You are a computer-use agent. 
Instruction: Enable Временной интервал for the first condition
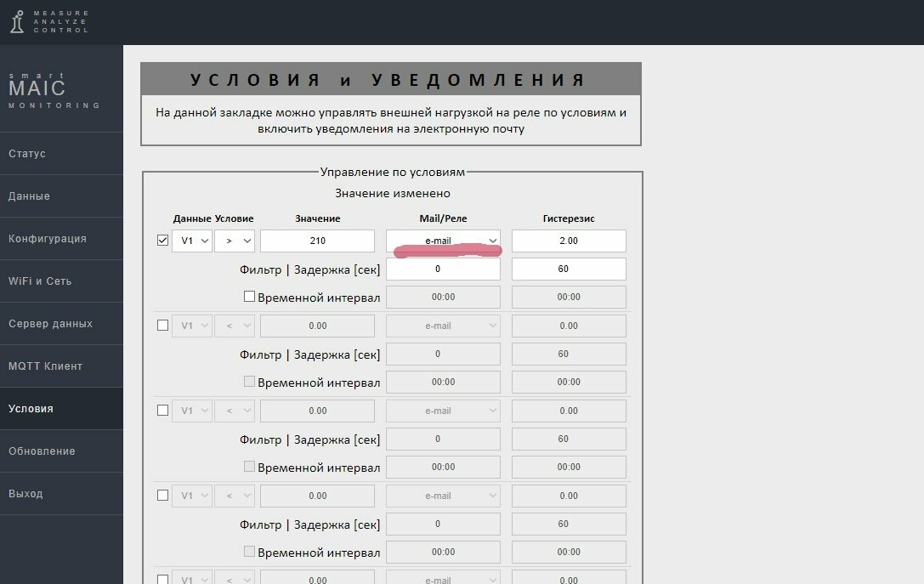(x=249, y=297)
